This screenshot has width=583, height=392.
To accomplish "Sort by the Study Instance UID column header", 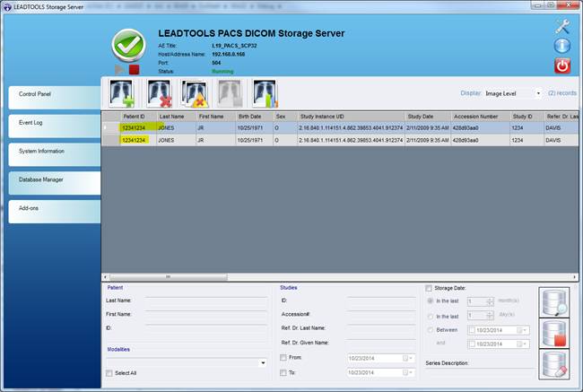I will pos(351,117).
